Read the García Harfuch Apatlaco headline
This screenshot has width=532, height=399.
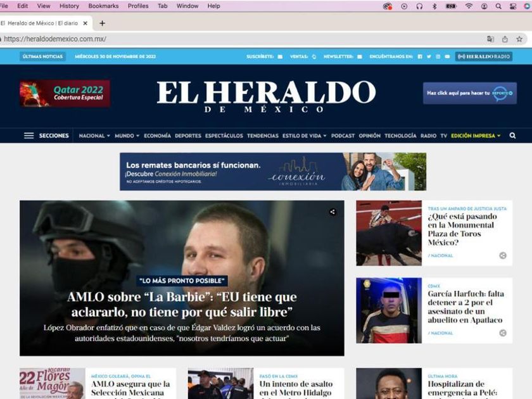[x=465, y=307]
